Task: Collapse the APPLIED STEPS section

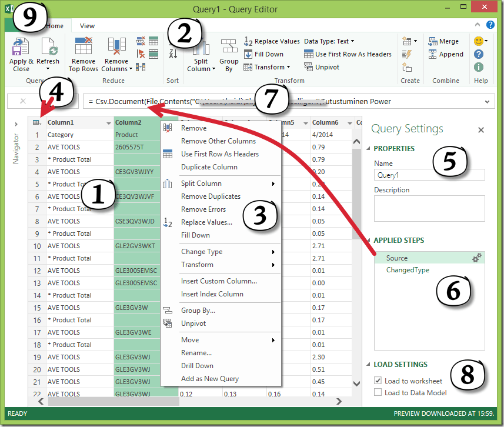Action: click(369, 241)
